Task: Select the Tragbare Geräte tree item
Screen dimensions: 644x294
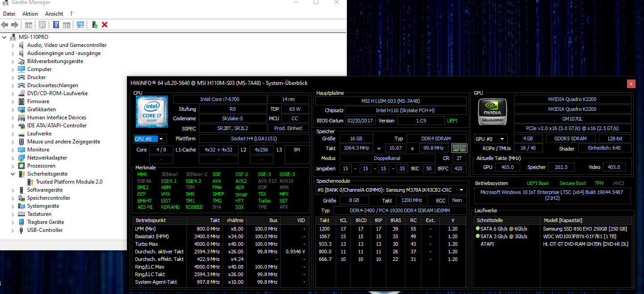Action: pyautogui.click(x=46, y=222)
